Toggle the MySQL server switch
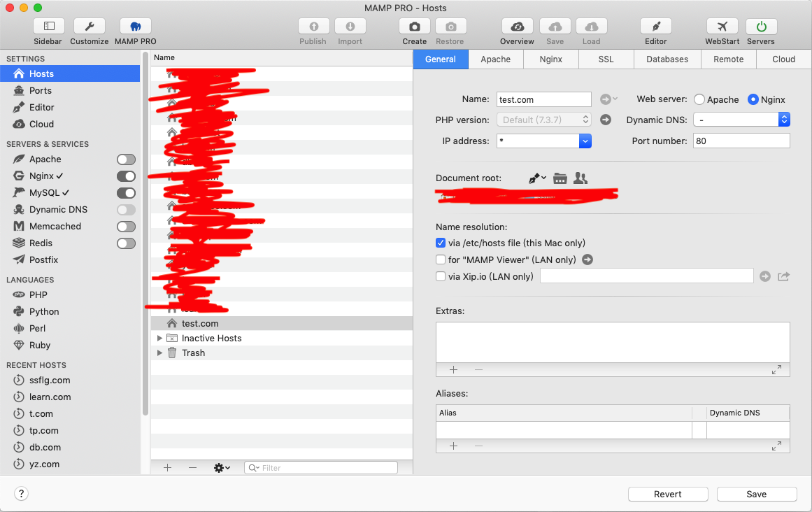 click(x=126, y=193)
